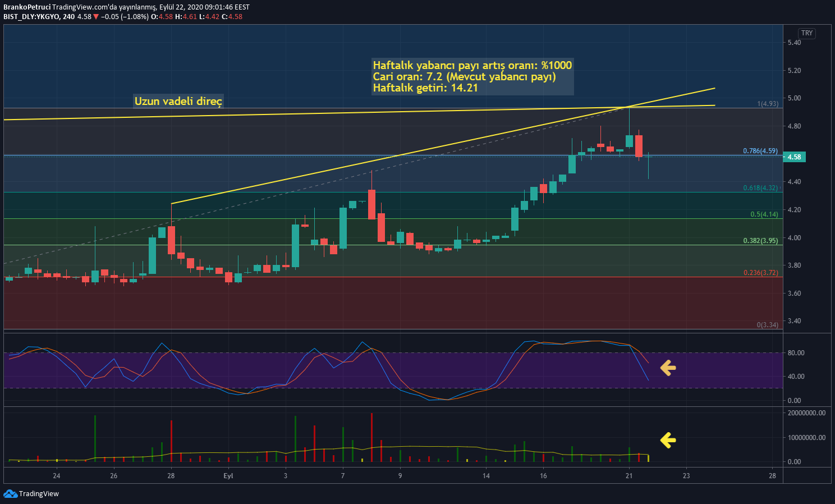
Task: Select the 0(3.34) Fibonacci level label
Action: pos(768,325)
